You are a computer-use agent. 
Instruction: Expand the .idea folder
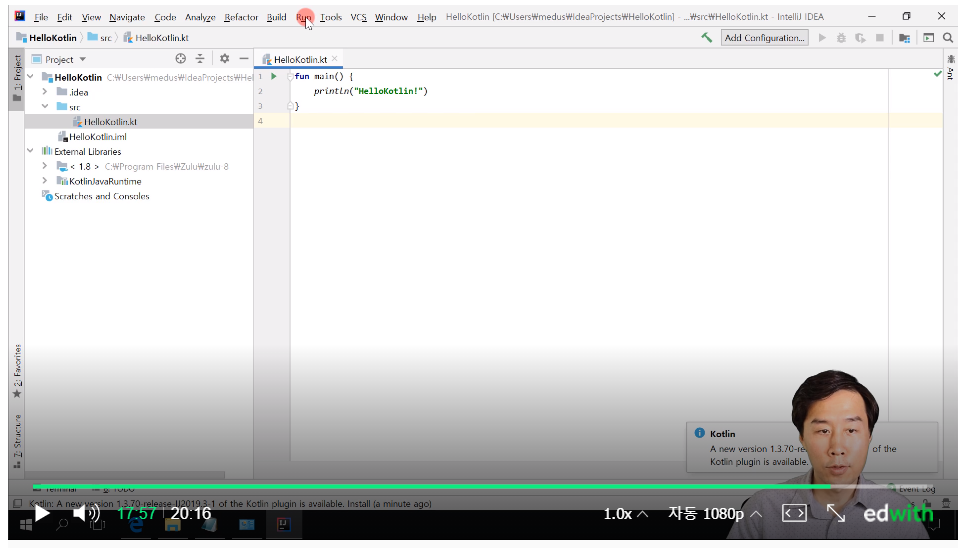tap(45, 92)
